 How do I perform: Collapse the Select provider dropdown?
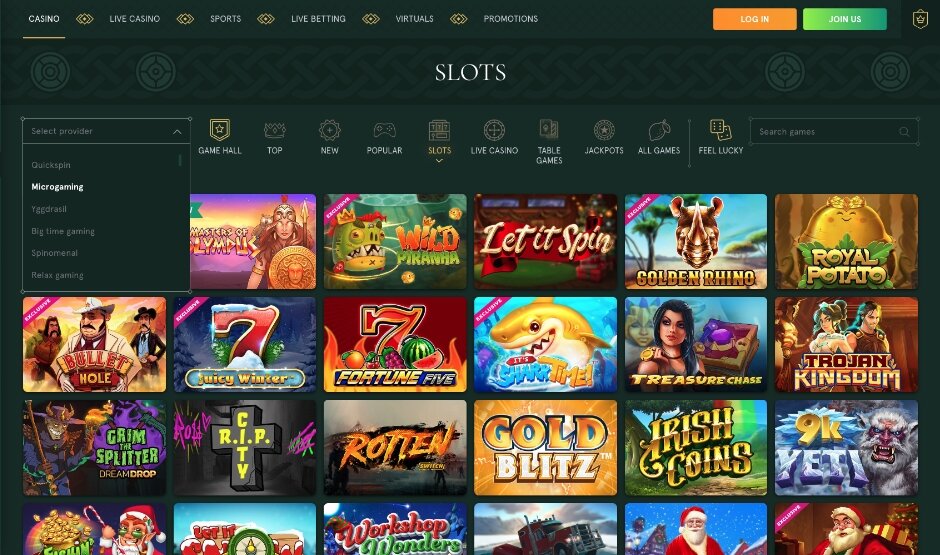pos(177,131)
